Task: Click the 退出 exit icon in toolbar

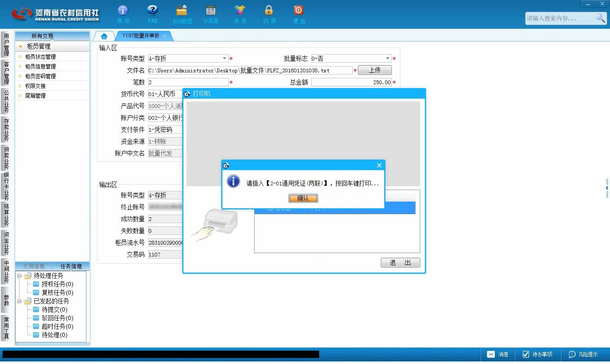Action: 299,14
